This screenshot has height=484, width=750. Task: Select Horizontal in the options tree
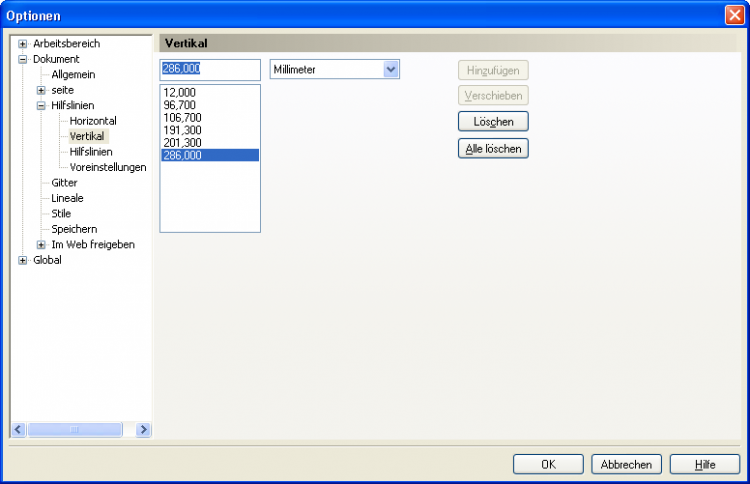pos(93,121)
